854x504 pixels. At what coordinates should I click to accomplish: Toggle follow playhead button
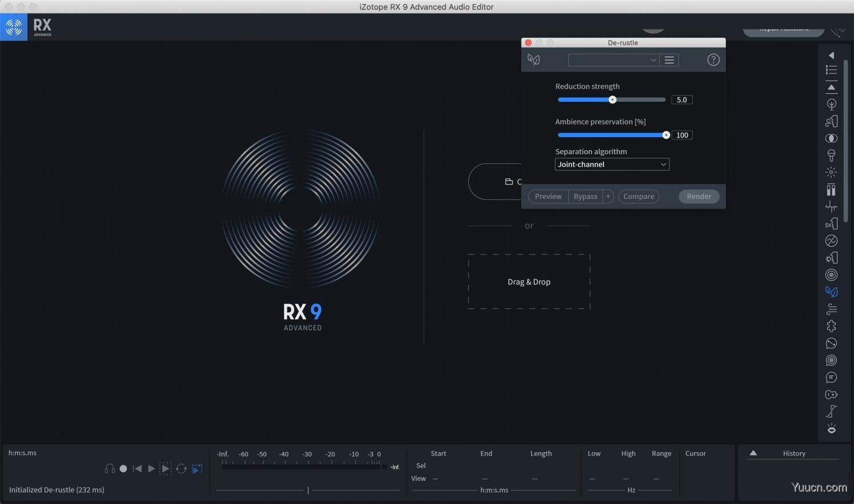pos(197,469)
